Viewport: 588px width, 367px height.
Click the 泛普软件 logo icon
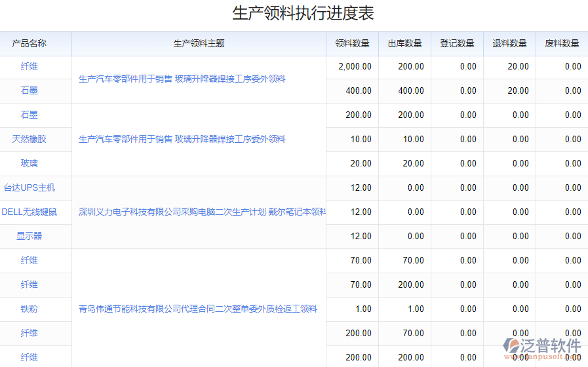pos(512,347)
